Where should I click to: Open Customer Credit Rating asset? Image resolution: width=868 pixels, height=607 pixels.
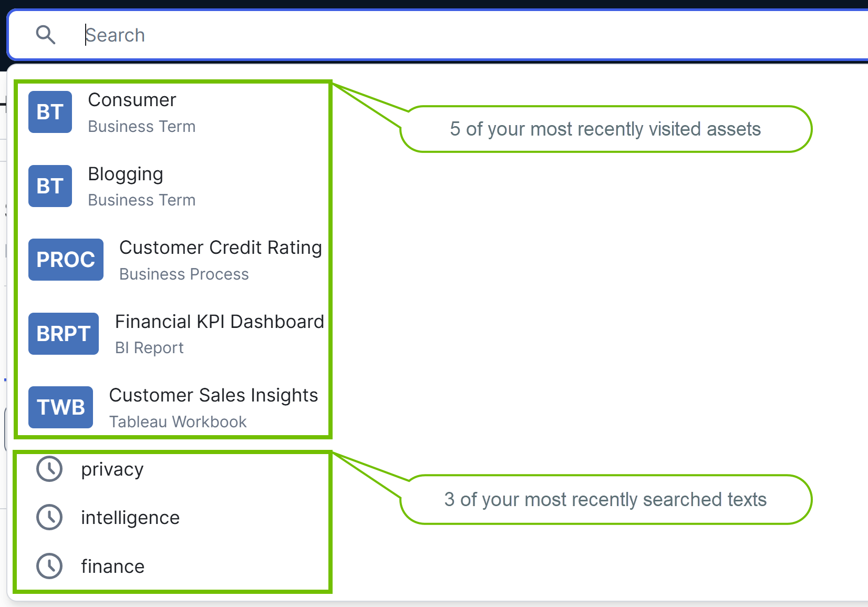pyautogui.click(x=220, y=248)
